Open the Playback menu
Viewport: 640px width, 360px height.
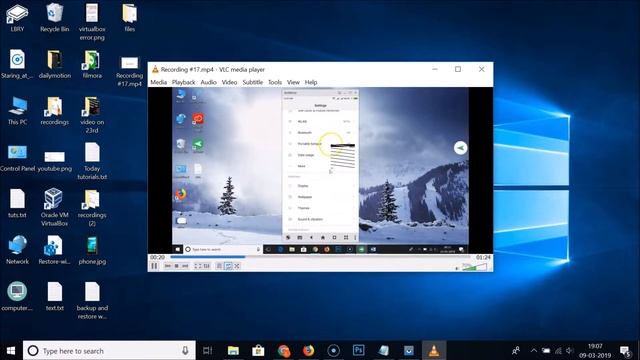[183, 82]
